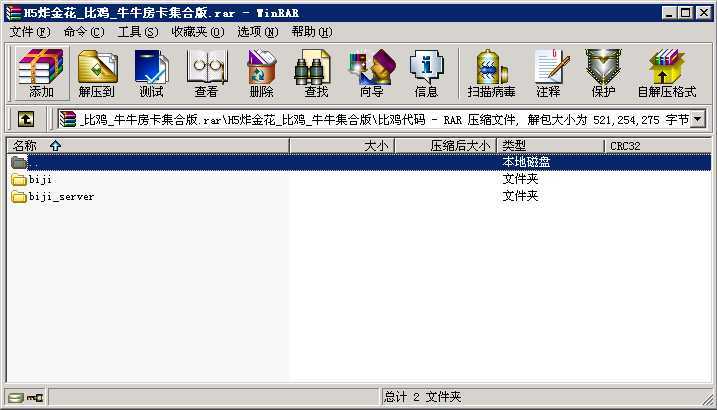717x410 pixels.
Task: Select the 保护 (Protect) shield icon
Action: 603,73
